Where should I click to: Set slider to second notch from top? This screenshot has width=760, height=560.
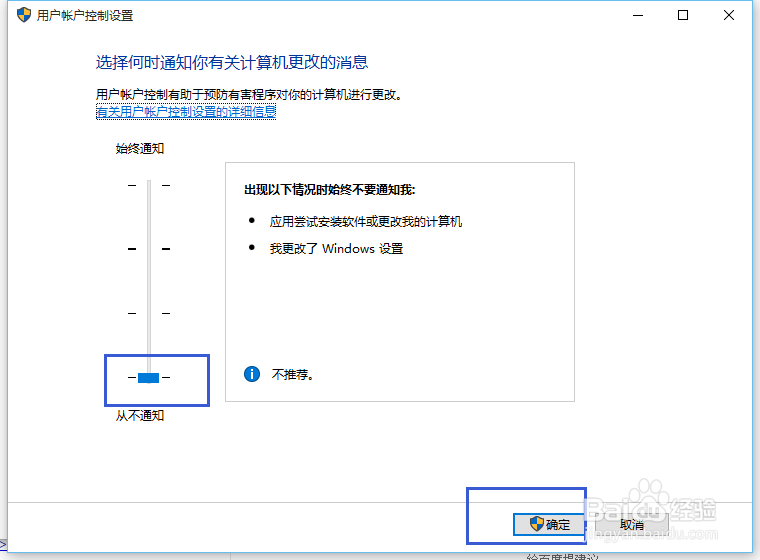(x=149, y=249)
